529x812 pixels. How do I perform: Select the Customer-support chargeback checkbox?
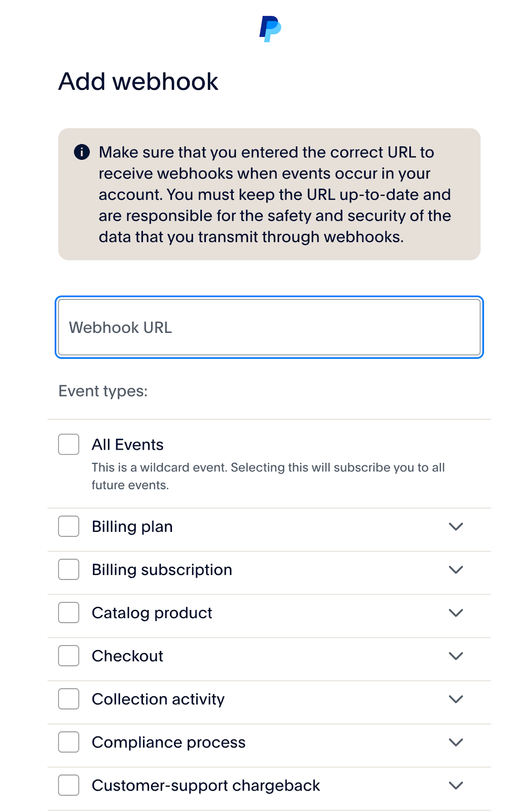68,785
